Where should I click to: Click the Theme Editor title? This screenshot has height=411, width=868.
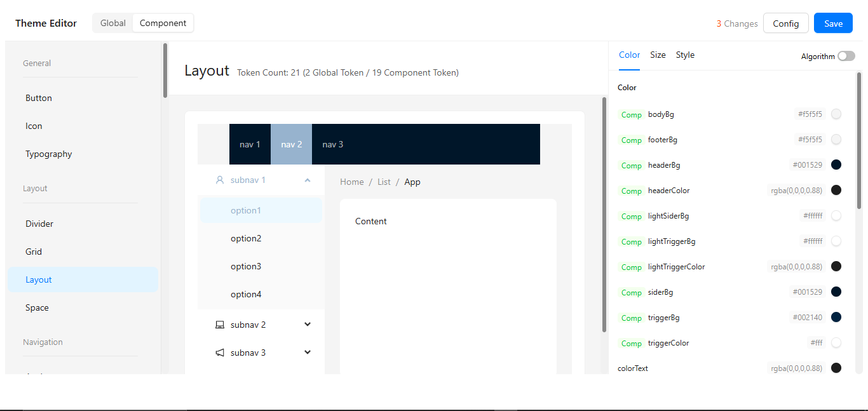click(x=46, y=23)
